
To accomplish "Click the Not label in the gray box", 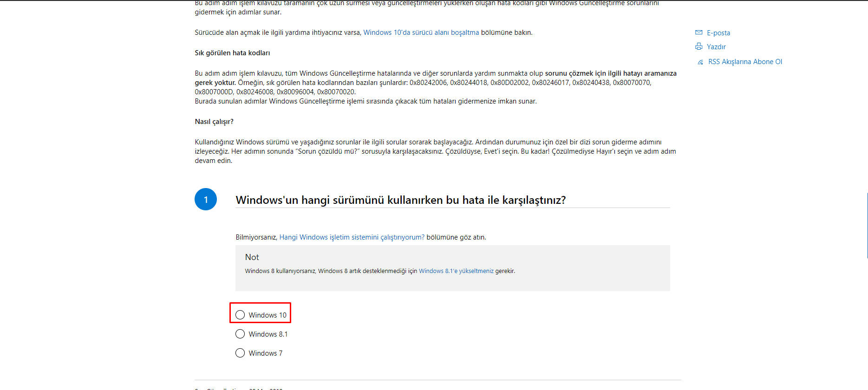I will 252,257.
